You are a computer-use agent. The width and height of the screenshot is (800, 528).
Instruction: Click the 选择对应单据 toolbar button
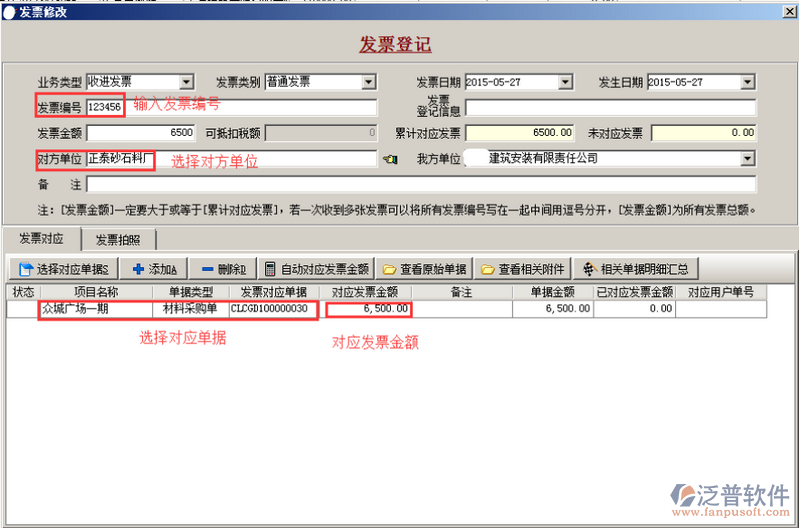pos(65,269)
